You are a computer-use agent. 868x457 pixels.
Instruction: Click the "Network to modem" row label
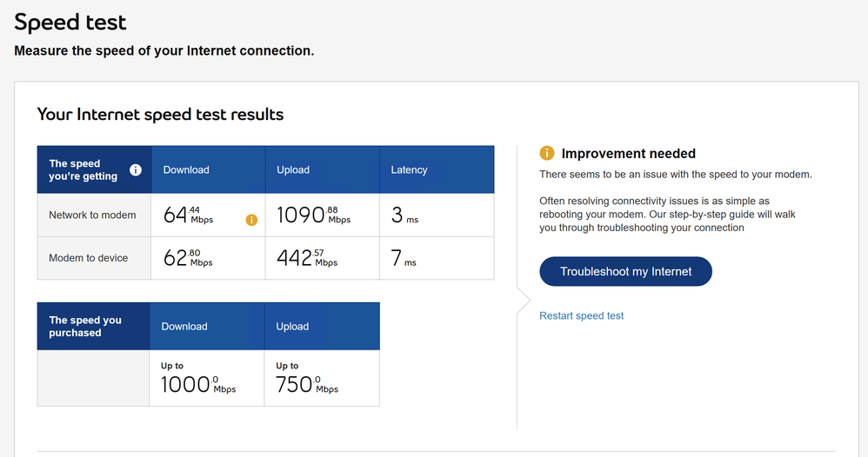[92, 215]
